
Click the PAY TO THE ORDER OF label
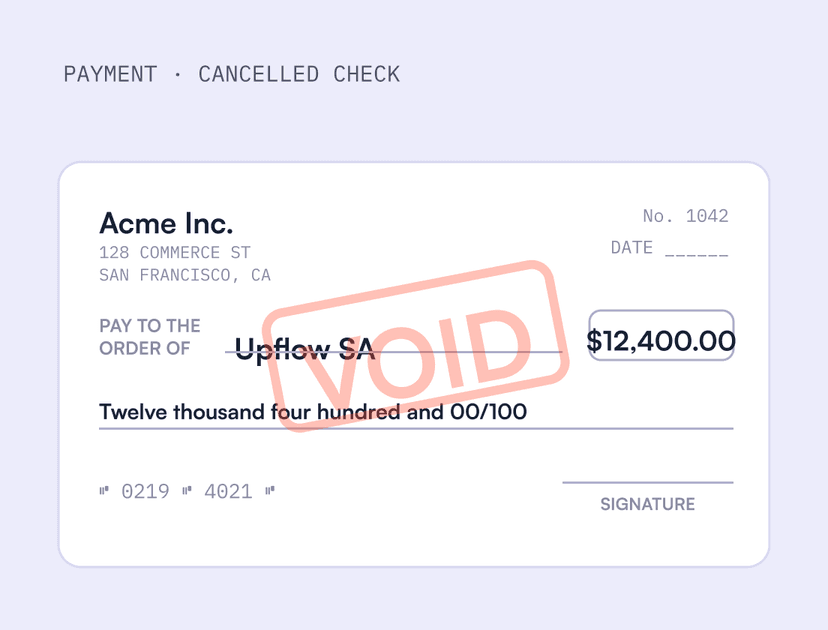[150, 337]
